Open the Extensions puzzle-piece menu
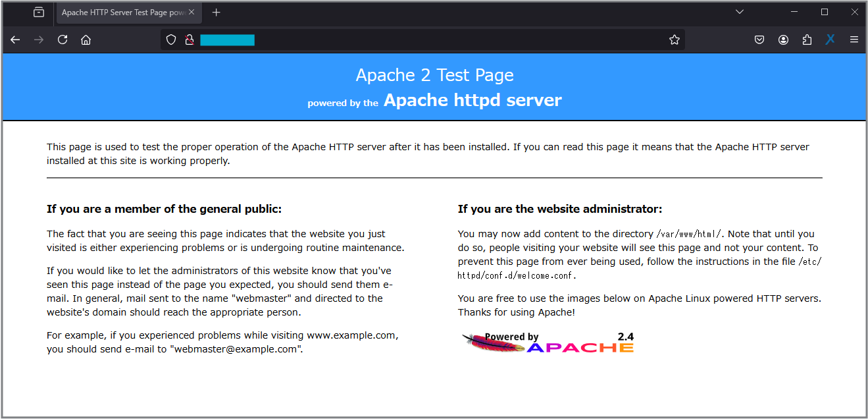The image size is (868, 419). pos(807,40)
